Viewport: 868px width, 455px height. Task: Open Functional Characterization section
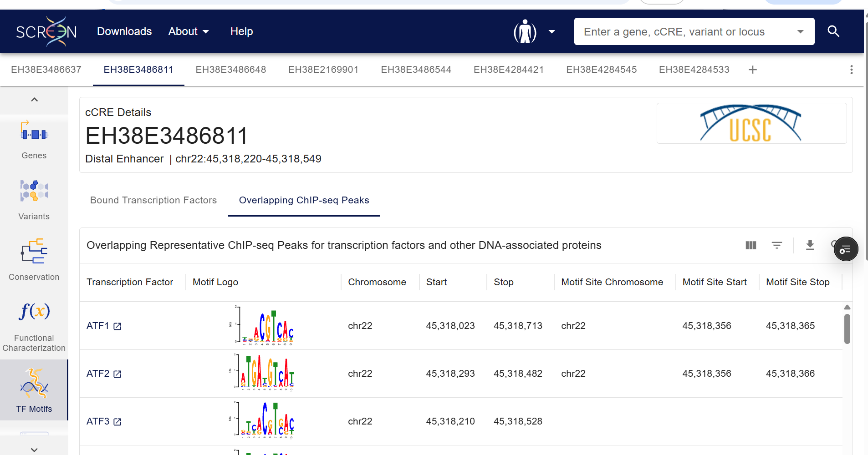pyautogui.click(x=34, y=327)
